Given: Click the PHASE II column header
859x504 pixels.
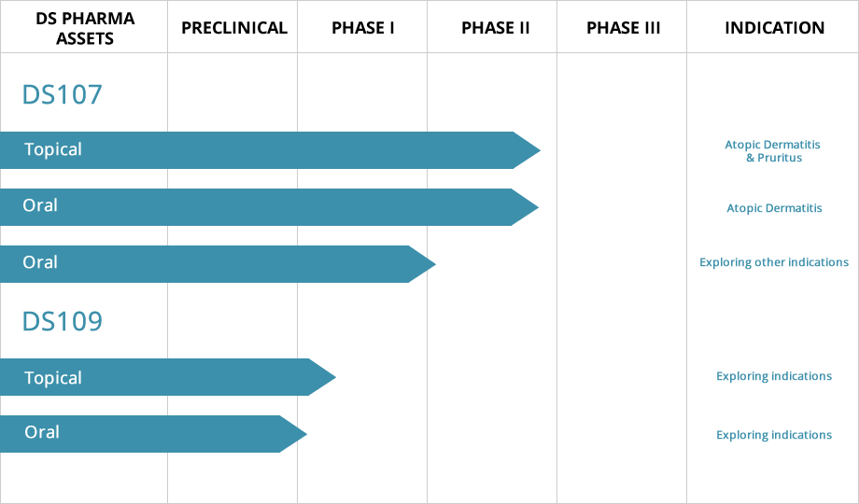Looking at the screenshot, I should pyautogui.click(x=495, y=27).
